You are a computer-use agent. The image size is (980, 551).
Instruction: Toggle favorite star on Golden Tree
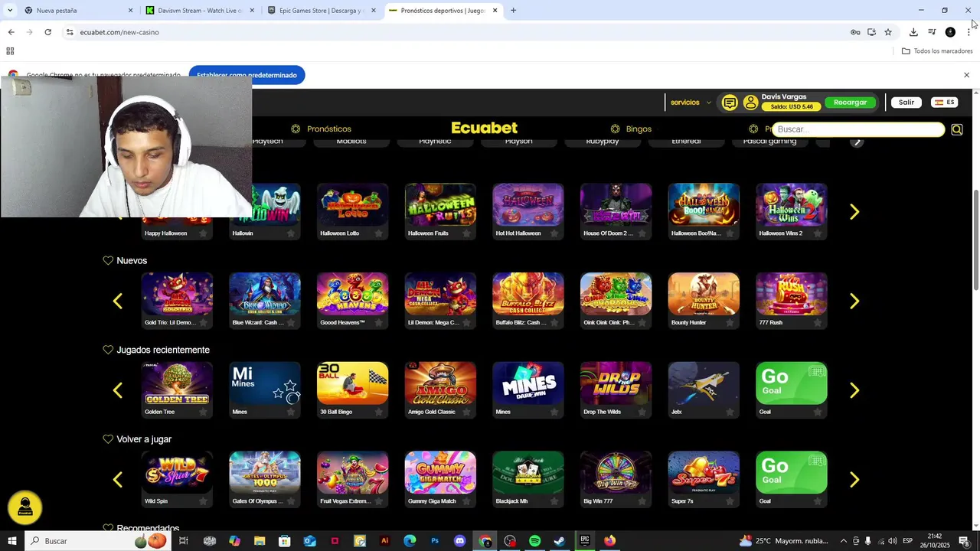click(x=203, y=412)
